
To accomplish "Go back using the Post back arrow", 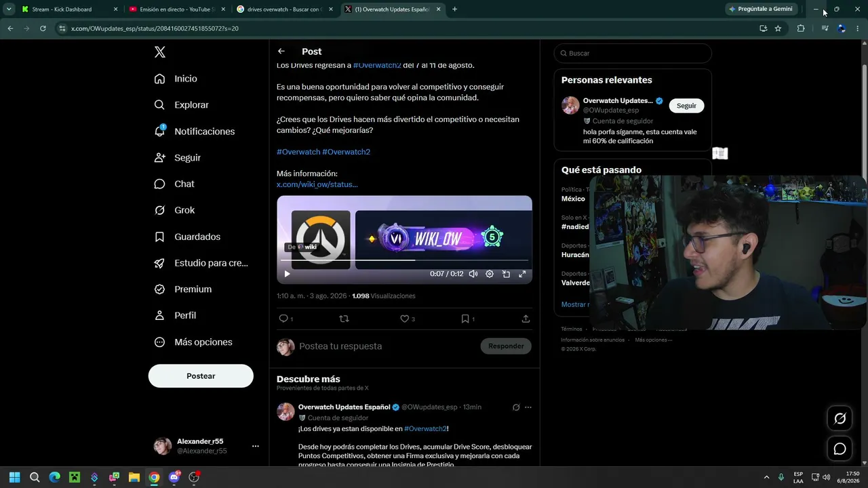I will (281, 52).
